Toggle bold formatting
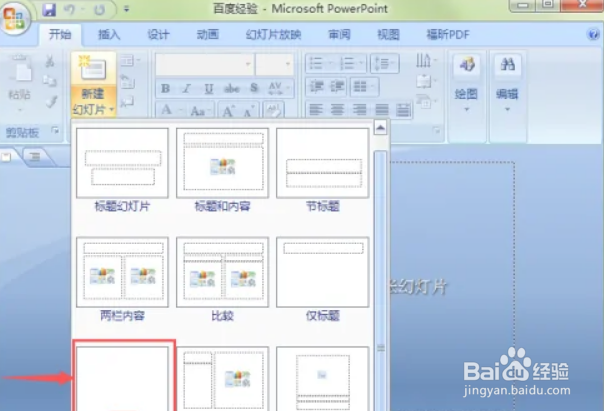The image size is (604, 411). [x=165, y=89]
